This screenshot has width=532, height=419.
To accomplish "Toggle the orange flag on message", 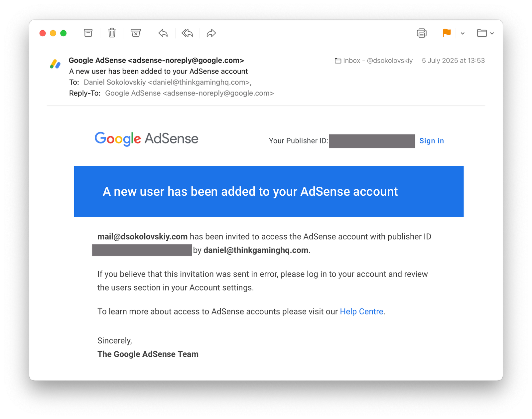I will pyautogui.click(x=447, y=33).
